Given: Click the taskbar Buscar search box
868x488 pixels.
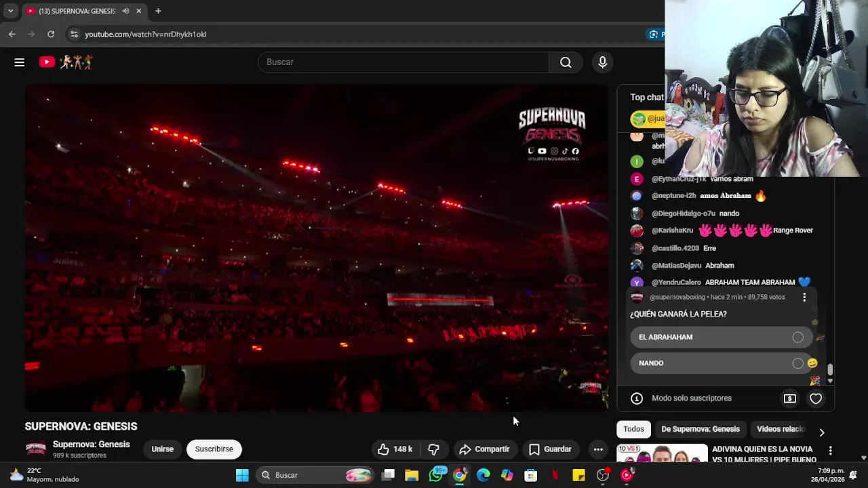Looking at the screenshot, I should click(316, 475).
